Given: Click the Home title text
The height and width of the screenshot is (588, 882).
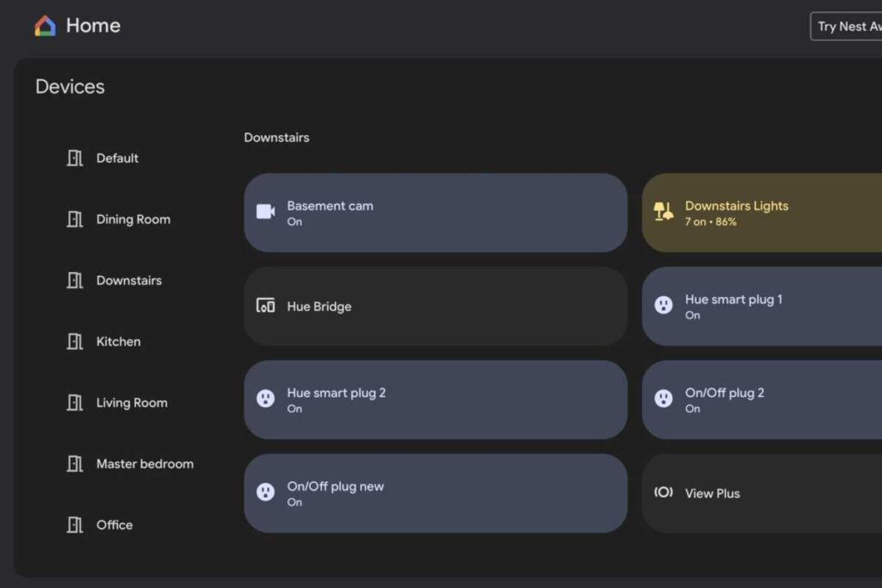Looking at the screenshot, I should click(x=93, y=26).
